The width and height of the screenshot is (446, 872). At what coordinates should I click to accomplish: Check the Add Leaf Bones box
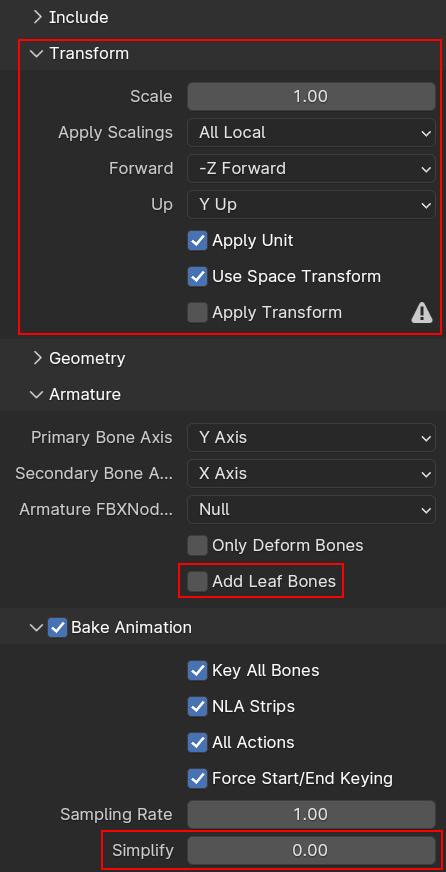[x=197, y=581]
